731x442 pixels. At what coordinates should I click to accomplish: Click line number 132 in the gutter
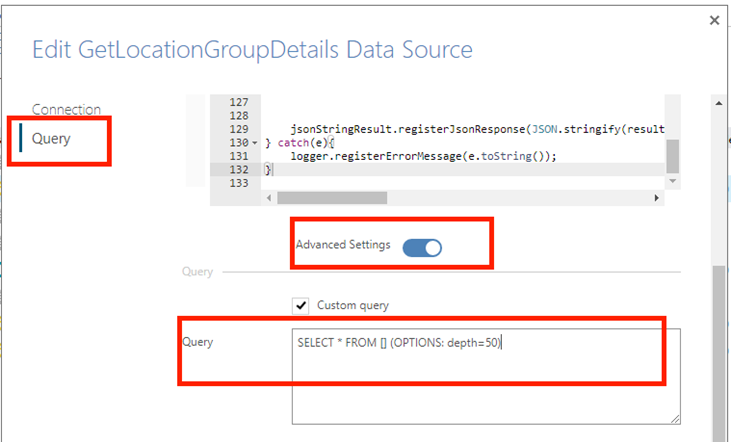239,170
